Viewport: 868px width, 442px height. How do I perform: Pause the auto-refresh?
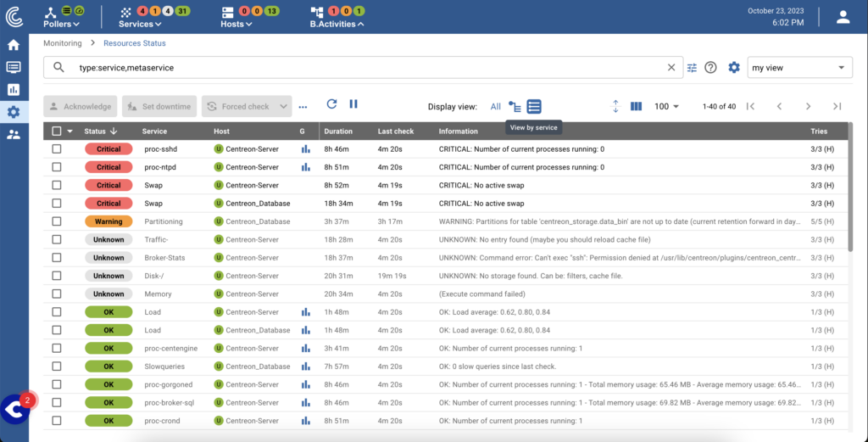coord(353,104)
